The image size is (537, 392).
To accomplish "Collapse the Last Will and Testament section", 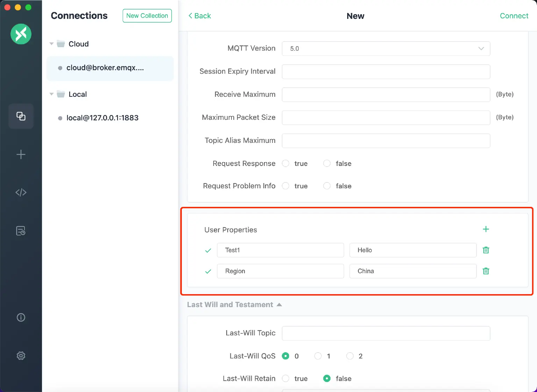I will coord(279,304).
